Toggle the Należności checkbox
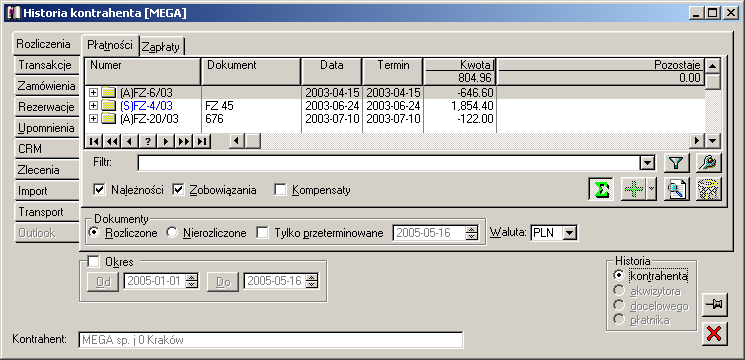This screenshot has width=745, height=360. [x=99, y=190]
